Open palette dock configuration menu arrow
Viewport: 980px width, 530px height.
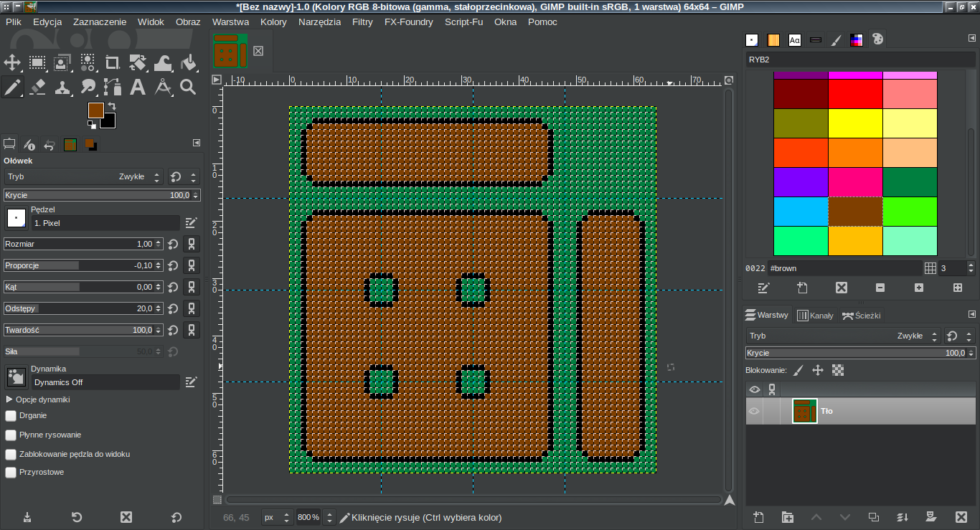point(972,38)
